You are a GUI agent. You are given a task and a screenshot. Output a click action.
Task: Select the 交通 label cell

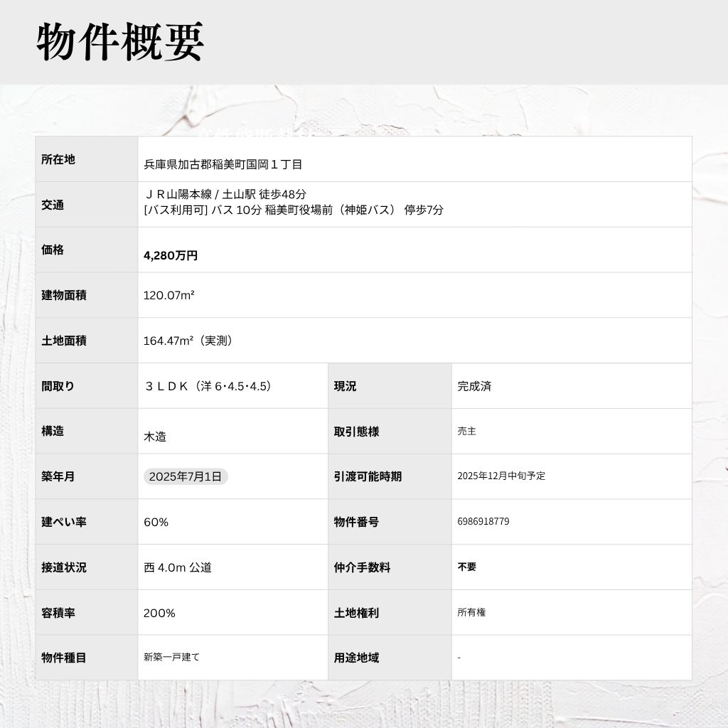(x=87, y=204)
